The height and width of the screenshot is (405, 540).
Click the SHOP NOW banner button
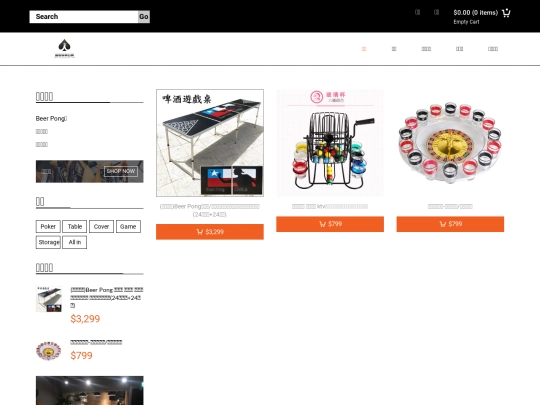click(x=121, y=171)
